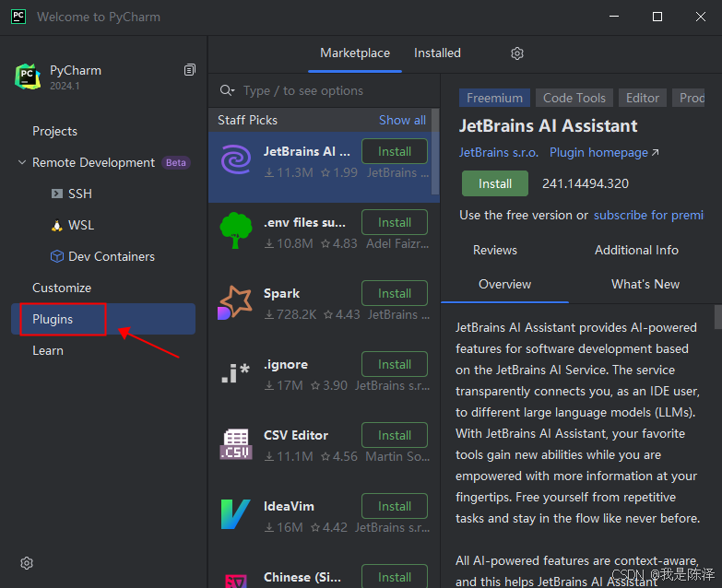The height and width of the screenshot is (588, 722).
Task: Click the plugin list vertical scrollbar
Action: (x=435, y=152)
